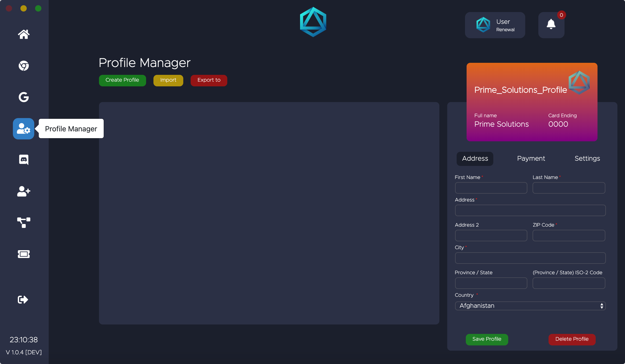Open the Home icon in sidebar

coord(24,34)
